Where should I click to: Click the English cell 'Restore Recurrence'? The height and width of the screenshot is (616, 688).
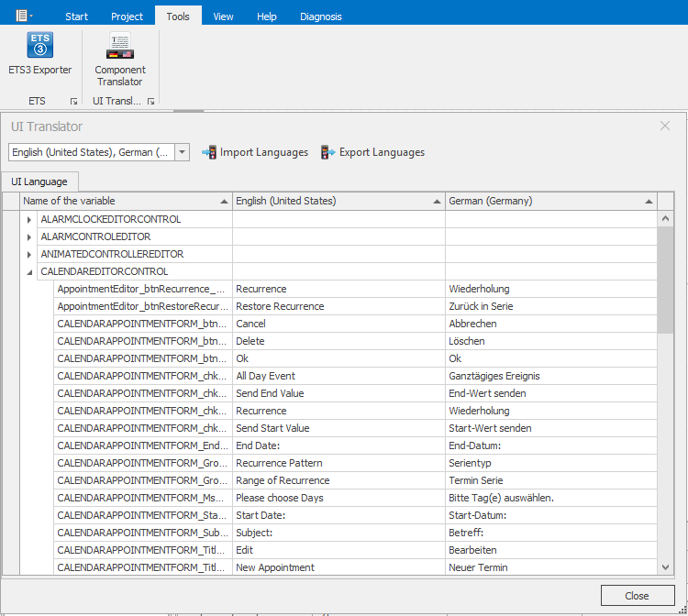338,306
